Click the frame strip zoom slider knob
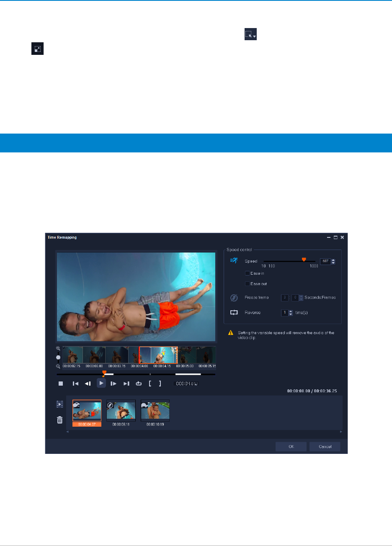The height and width of the screenshot is (546, 392). [58, 357]
